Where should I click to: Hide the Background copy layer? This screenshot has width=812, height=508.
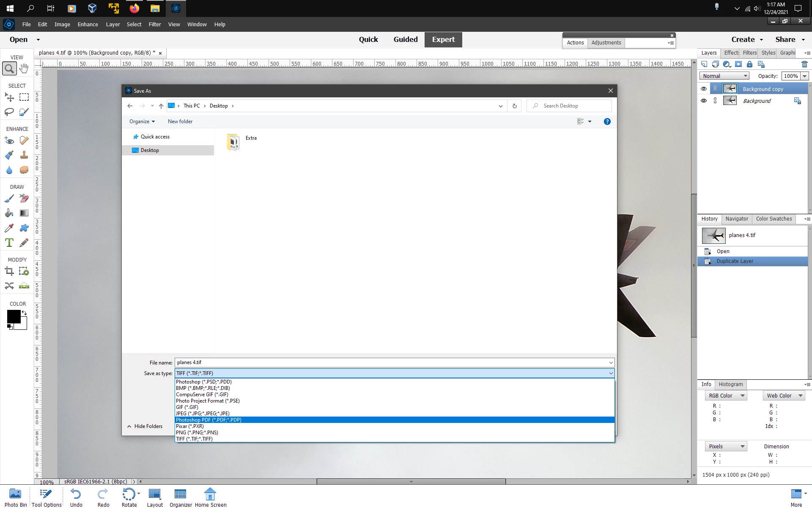pyautogui.click(x=704, y=89)
